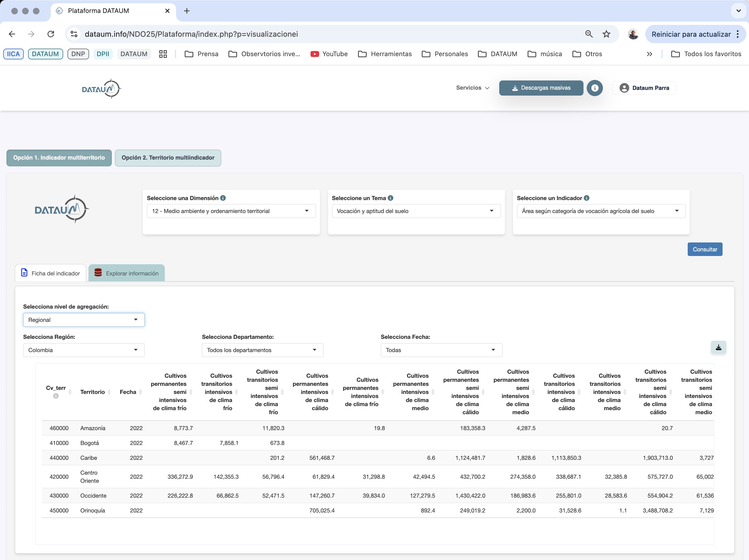Click info icon beside Seleccione una Dimensión
749x560 pixels.
point(223,198)
